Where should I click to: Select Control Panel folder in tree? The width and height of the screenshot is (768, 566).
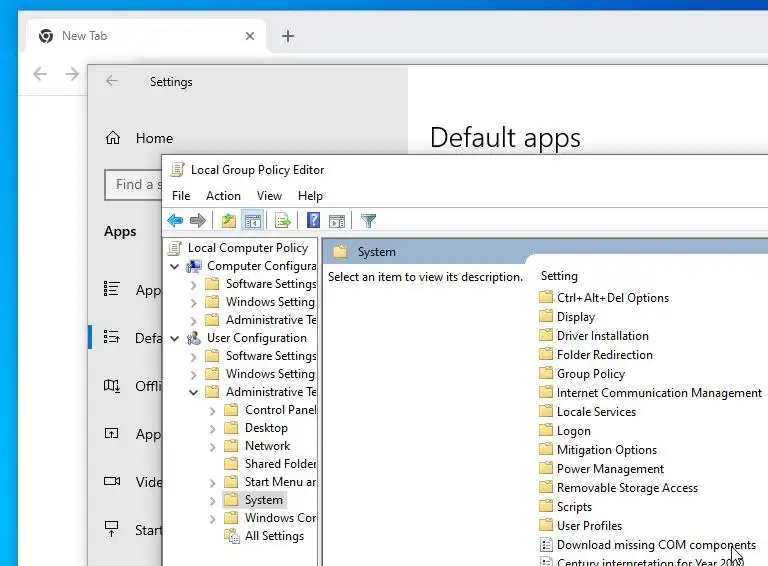point(270,410)
